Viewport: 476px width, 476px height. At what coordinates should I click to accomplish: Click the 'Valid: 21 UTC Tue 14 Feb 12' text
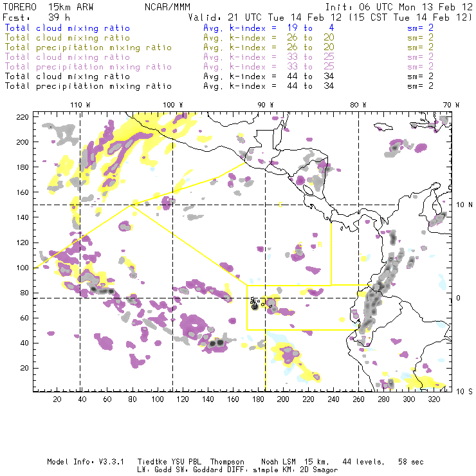click(x=265, y=17)
